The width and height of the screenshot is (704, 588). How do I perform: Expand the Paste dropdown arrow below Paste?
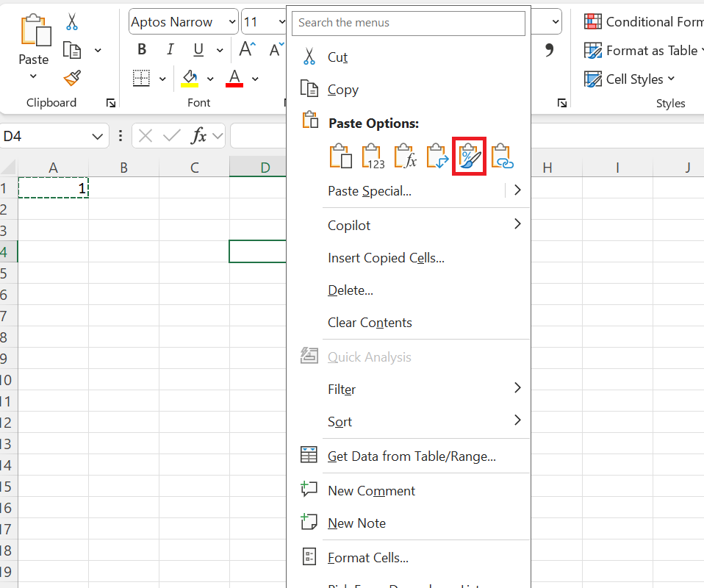click(33, 76)
